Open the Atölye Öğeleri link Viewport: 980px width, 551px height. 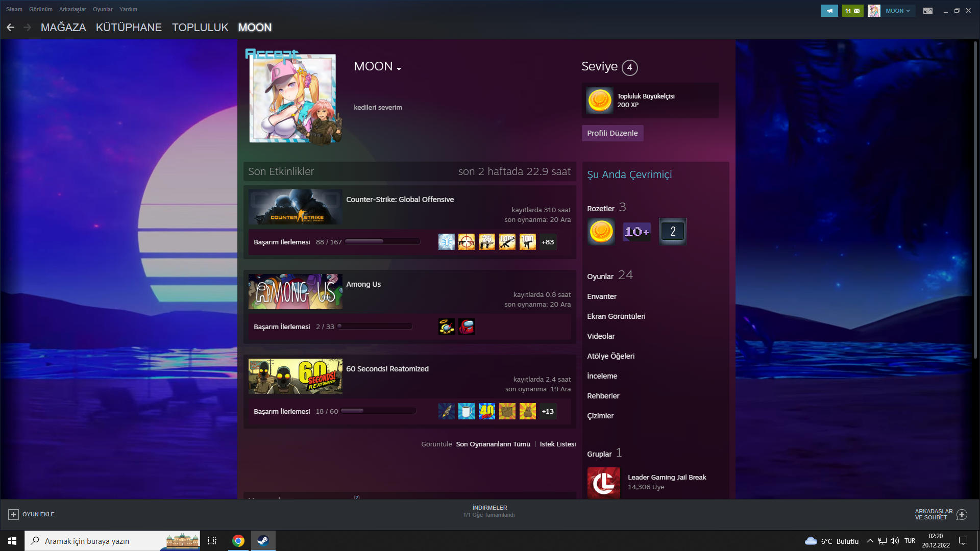click(611, 356)
